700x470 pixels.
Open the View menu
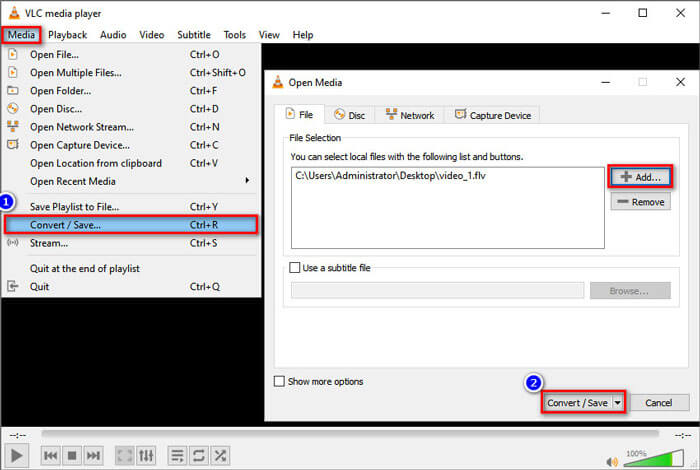(x=269, y=35)
